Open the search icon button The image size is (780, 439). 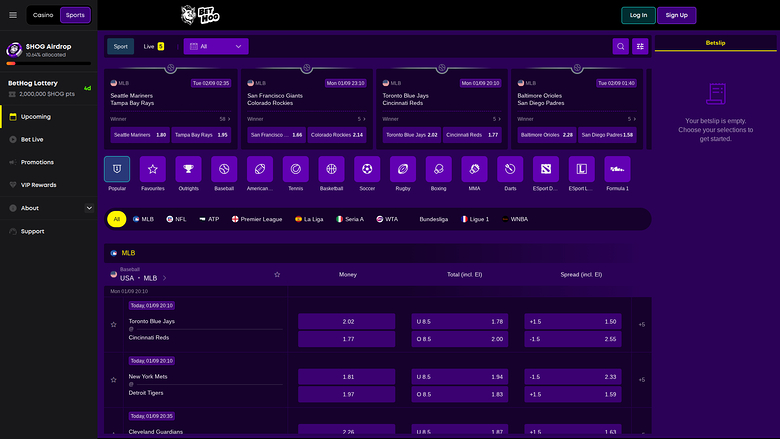pyautogui.click(x=620, y=46)
